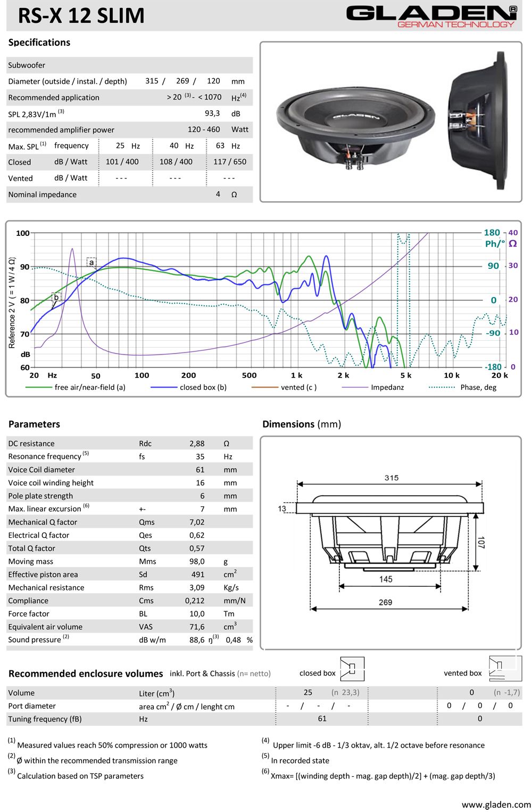This screenshot has height=812, width=532.
Task: Click the Sound pressure value '88,6'
Action: click(x=197, y=640)
